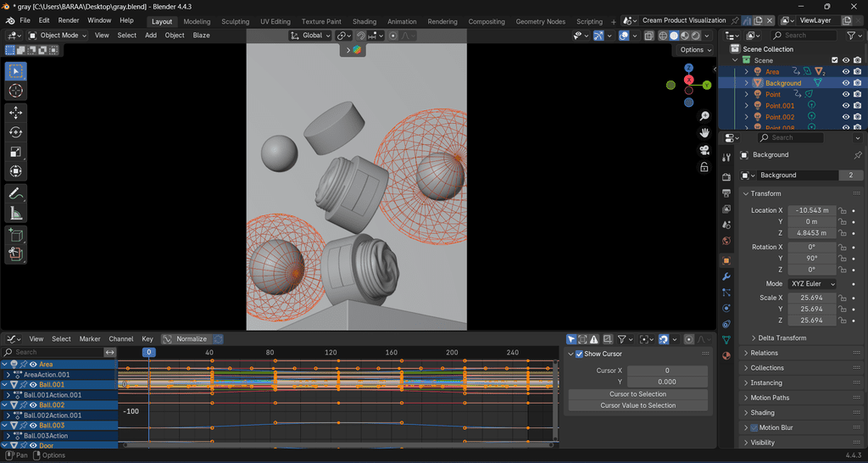Image resolution: width=868 pixels, height=463 pixels.
Task: Hide the Background object in outliner
Action: [x=845, y=83]
